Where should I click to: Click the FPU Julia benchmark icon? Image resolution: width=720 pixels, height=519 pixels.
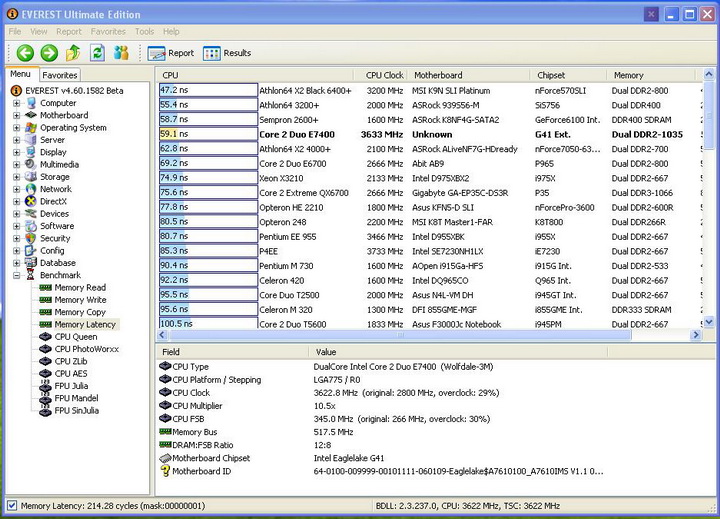[x=45, y=386]
